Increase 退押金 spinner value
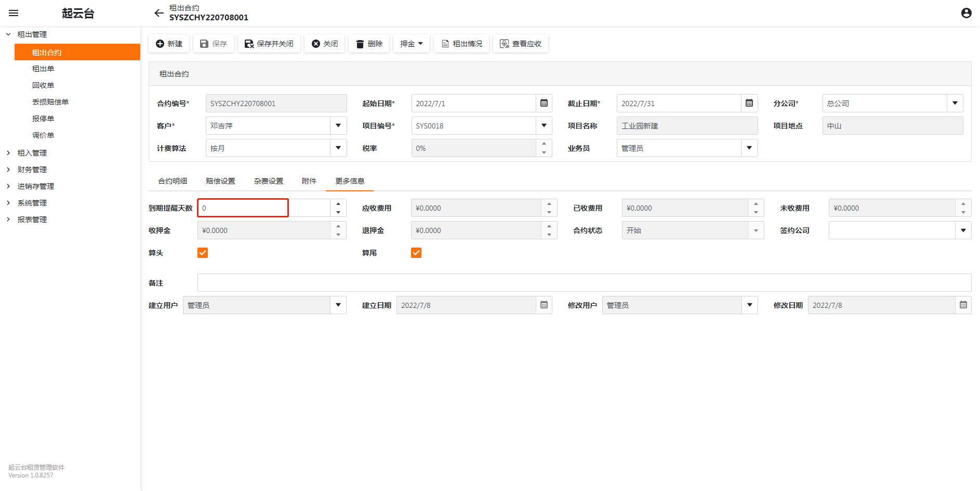Image resolution: width=980 pixels, height=491 pixels. pyautogui.click(x=549, y=226)
